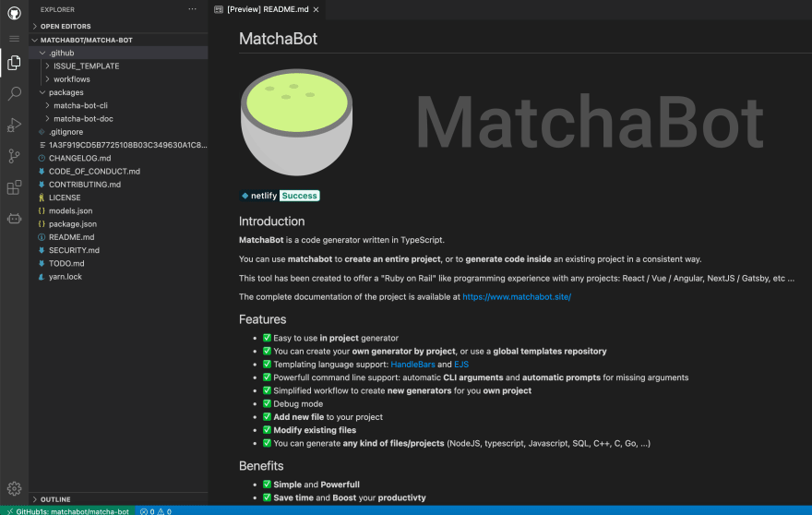Open the hamburger menu in activity bar

(x=14, y=39)
